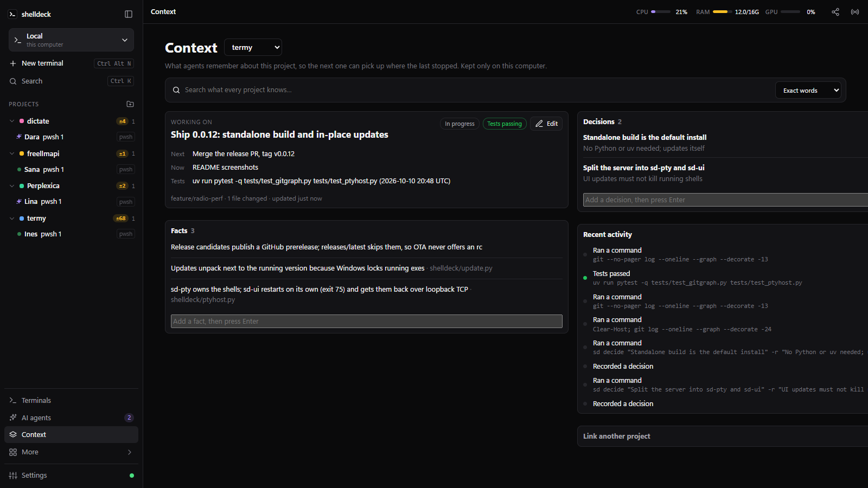The width and height of the screenshot is (868, 488).
Task: Click the shelldeck logo icon
Action: point(12,14)
